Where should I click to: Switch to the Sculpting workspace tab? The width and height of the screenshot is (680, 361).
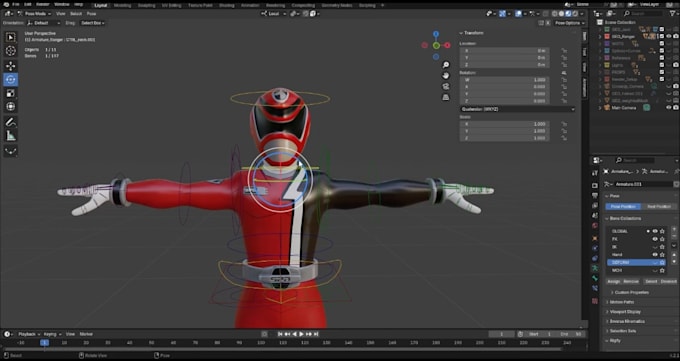coord(146,6)
